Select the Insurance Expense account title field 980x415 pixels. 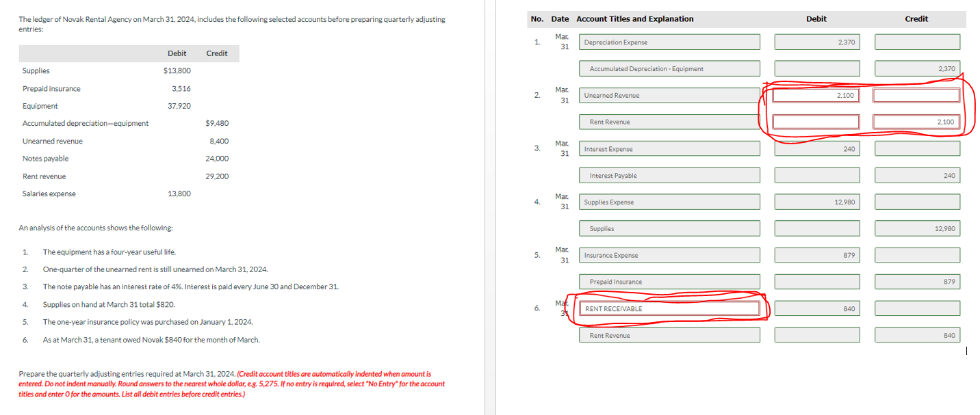[x=670, y=255]
